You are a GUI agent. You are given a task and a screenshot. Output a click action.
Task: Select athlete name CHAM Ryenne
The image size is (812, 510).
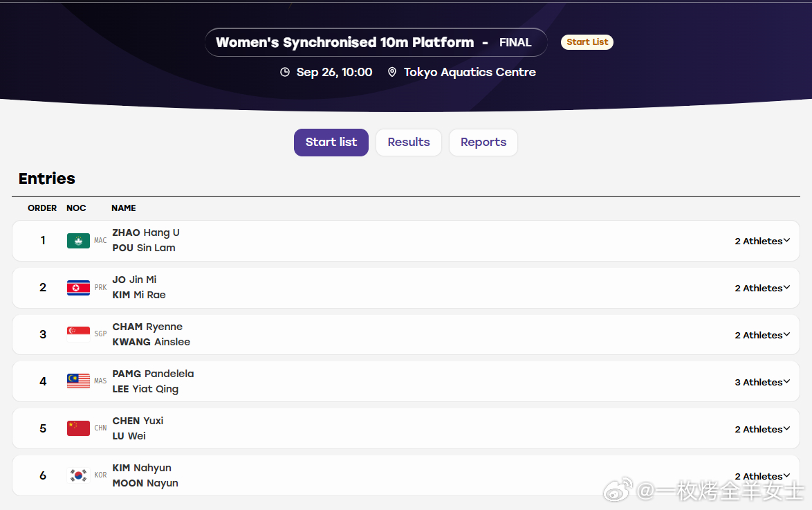click(147, 327)
